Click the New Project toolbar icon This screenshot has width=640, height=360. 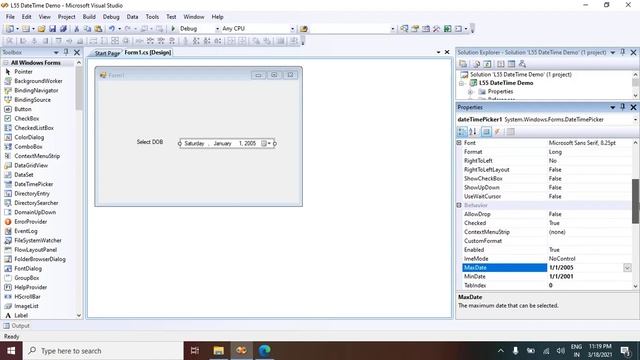coord(9,29)
